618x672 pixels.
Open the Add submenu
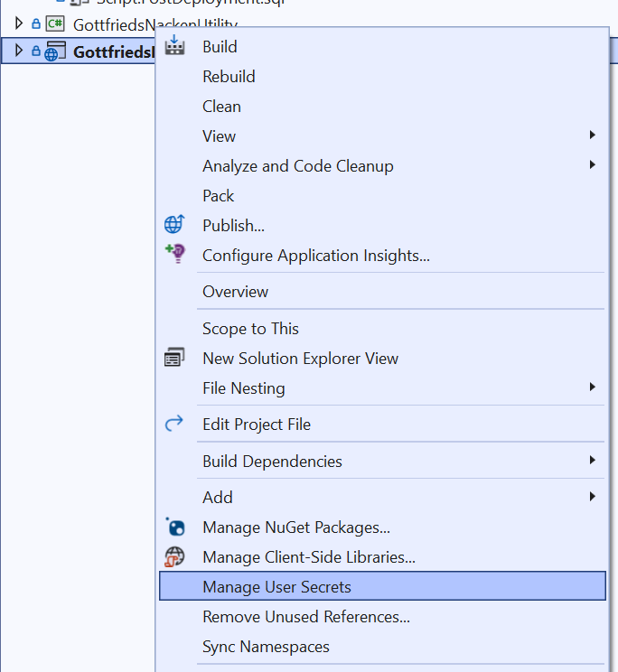tap(218, 498)
